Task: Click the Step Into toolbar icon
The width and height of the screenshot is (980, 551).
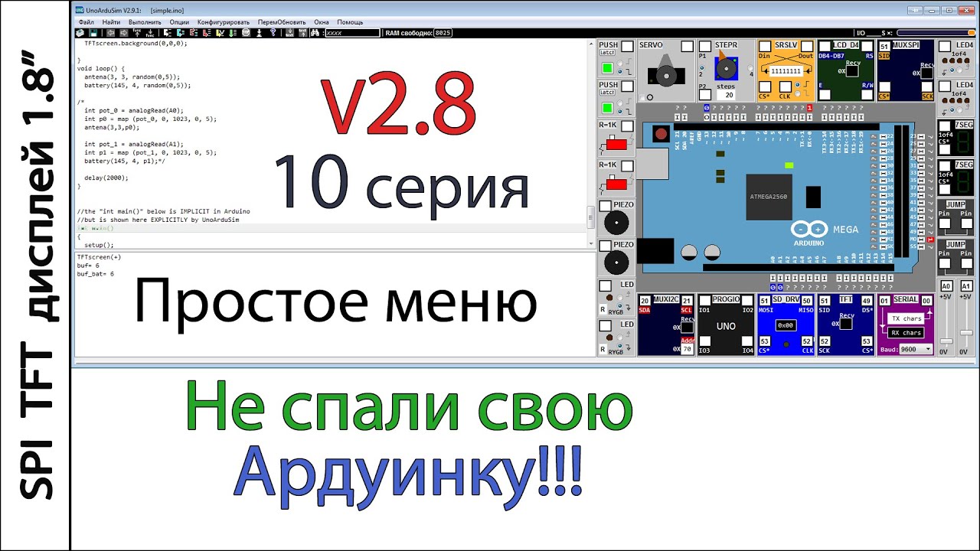Action: pyautogui.click(x=166, y=33)
